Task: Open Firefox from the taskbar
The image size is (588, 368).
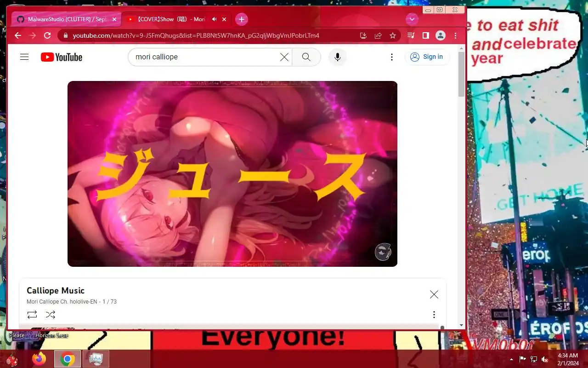Action: tap(39, 359)
